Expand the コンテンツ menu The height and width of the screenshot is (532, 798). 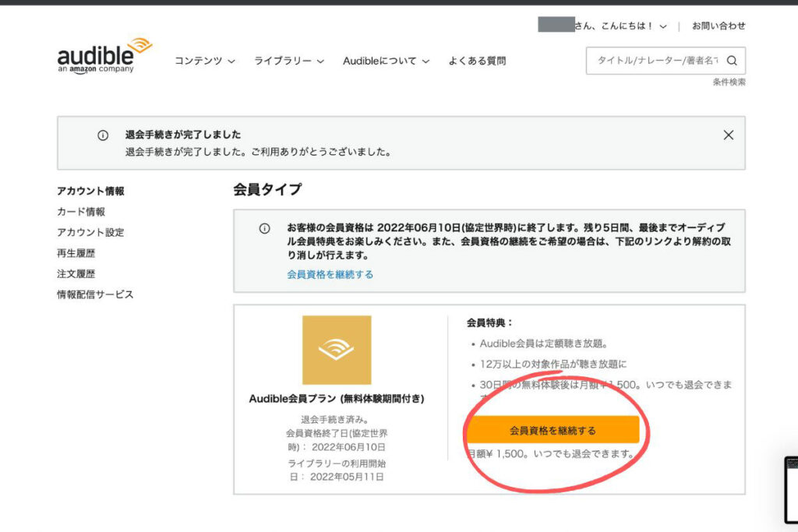click(x=205, y=61)
